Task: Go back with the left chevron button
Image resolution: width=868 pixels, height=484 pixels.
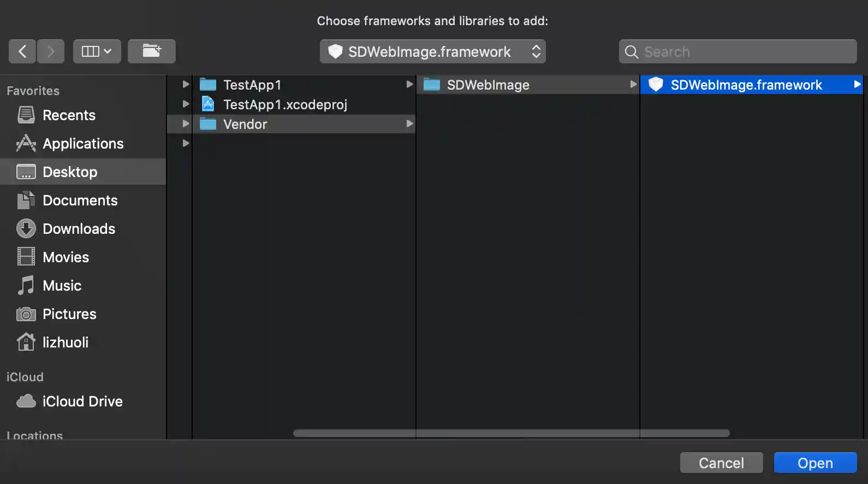Action: [22, 51]
